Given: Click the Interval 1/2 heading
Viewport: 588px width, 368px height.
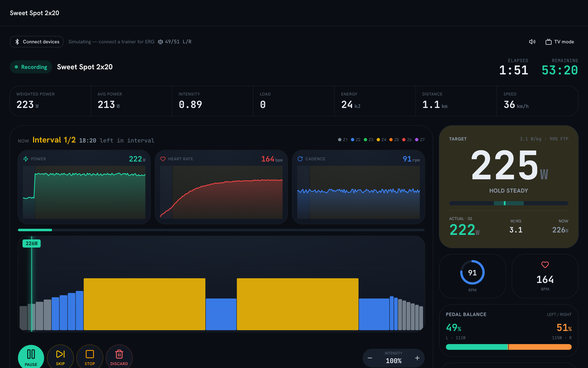Looking at the screenshot, I should point(54,140).
